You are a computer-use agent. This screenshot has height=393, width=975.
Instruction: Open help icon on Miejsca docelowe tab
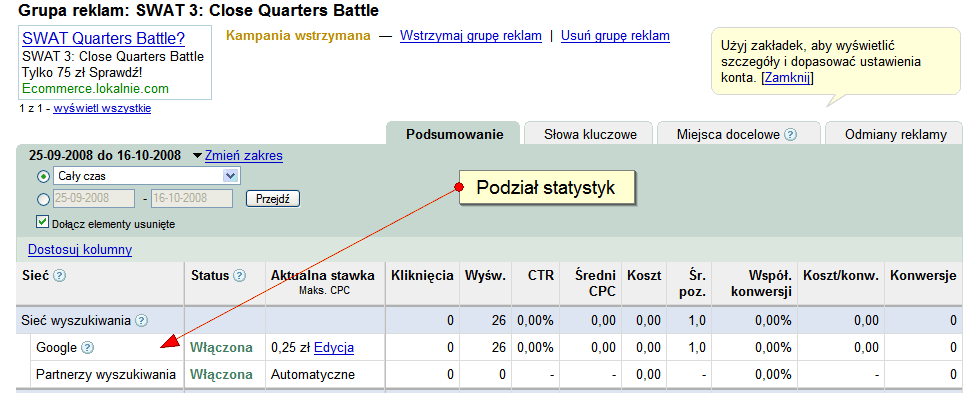click(x=790, y=134)
